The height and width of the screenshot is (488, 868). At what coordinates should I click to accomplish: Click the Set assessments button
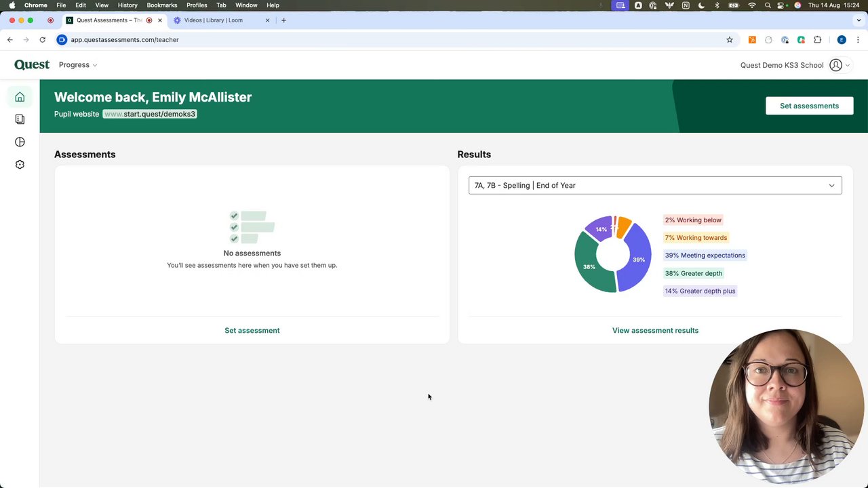coord(809,106)
